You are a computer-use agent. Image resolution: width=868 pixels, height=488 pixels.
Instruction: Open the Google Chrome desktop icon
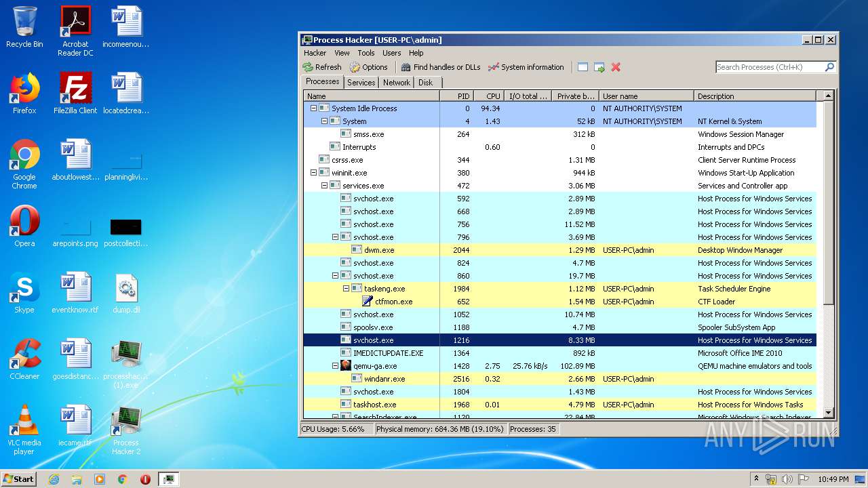24,164
